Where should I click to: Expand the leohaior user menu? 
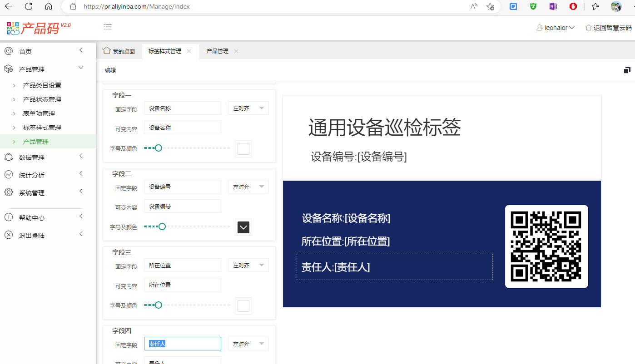tap(556, 28)
